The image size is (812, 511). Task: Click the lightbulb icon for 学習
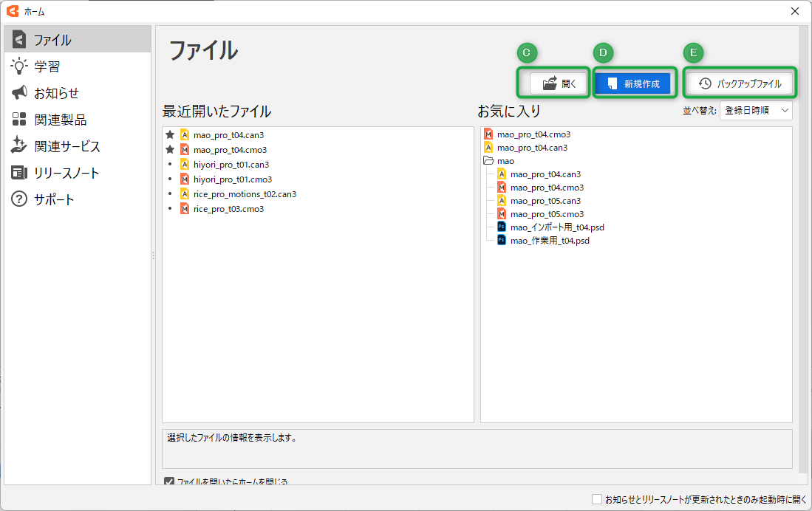(x=19, y=66)
